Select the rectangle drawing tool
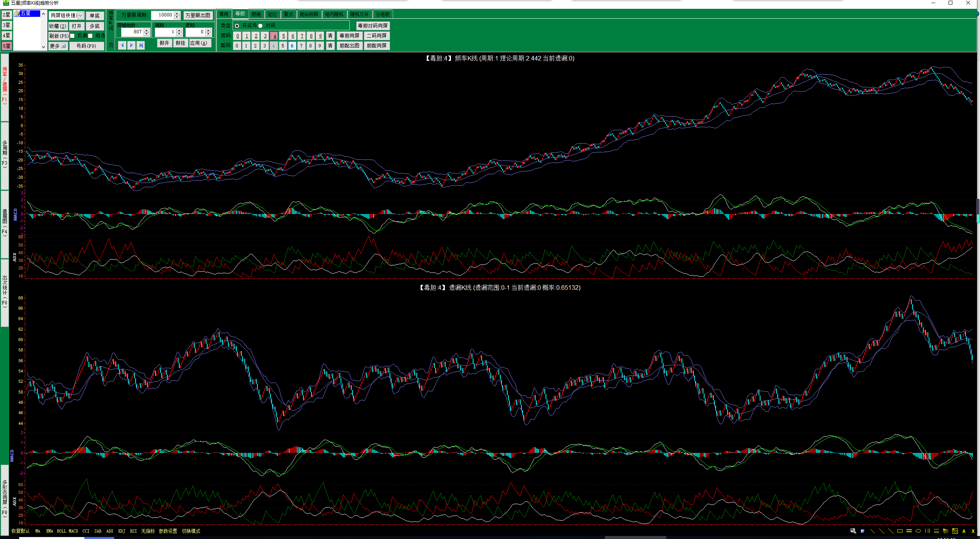This screenshot has width=980, height=539. point(900,531)
